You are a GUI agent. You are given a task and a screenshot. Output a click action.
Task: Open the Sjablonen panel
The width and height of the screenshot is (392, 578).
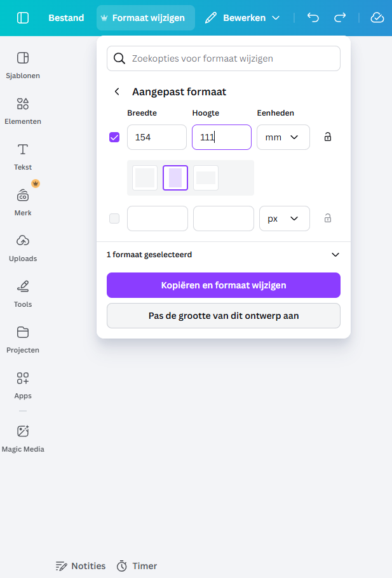[x=22, y=64]
